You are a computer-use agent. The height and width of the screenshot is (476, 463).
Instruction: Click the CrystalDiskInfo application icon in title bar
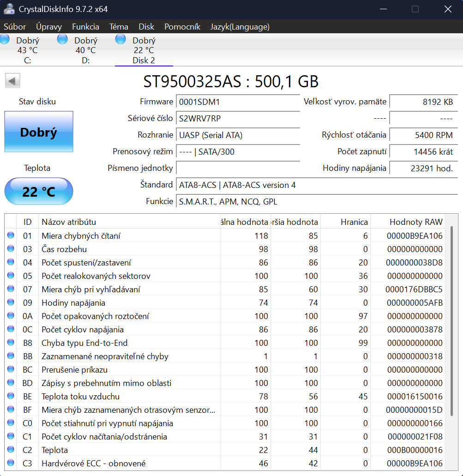click(x=9, y=9)
